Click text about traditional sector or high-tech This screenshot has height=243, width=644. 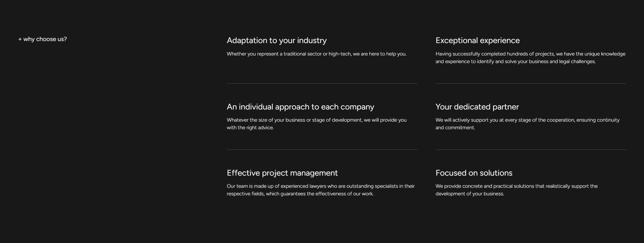point(316,54)
